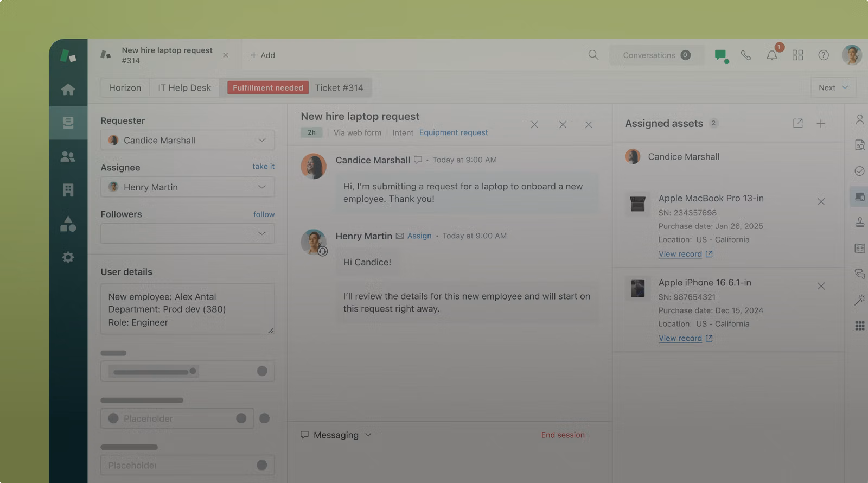Expand the Requester dropdown

click(x=261, y=140)
